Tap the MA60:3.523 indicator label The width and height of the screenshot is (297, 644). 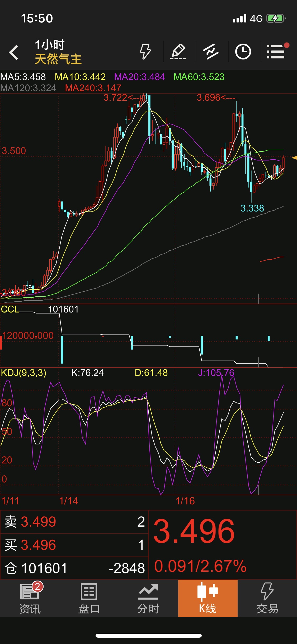pos(199,77)
